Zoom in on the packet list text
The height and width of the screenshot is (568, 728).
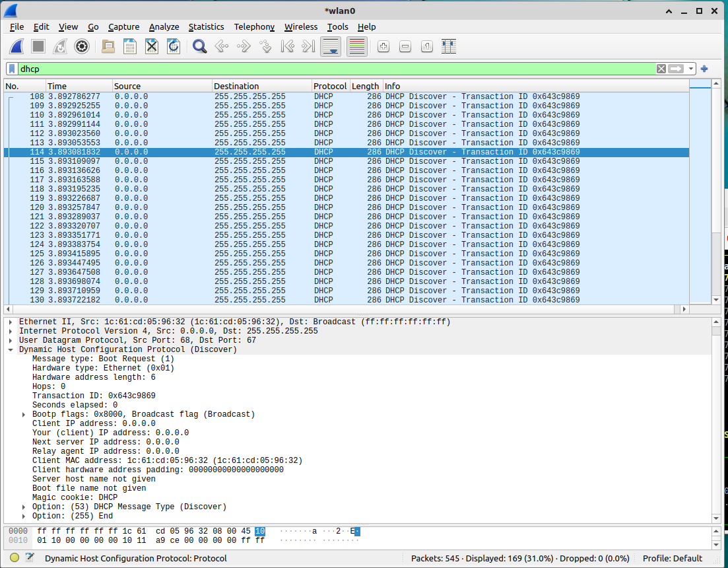pos(383,46)
